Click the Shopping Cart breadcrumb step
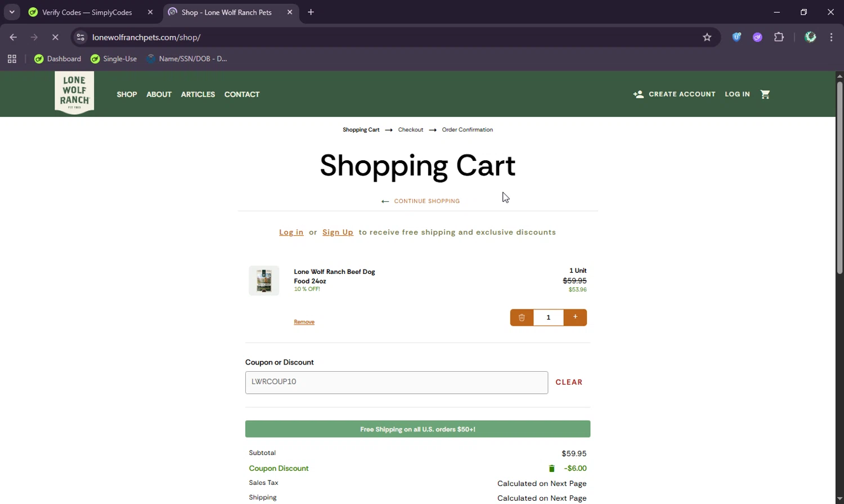The image size is (844, 504). click(x=361, y=129)
